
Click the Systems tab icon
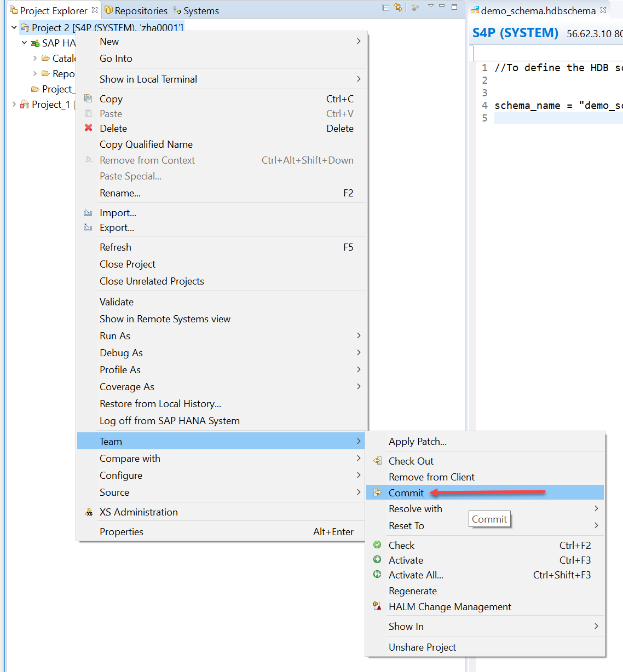tap(177, 10)
